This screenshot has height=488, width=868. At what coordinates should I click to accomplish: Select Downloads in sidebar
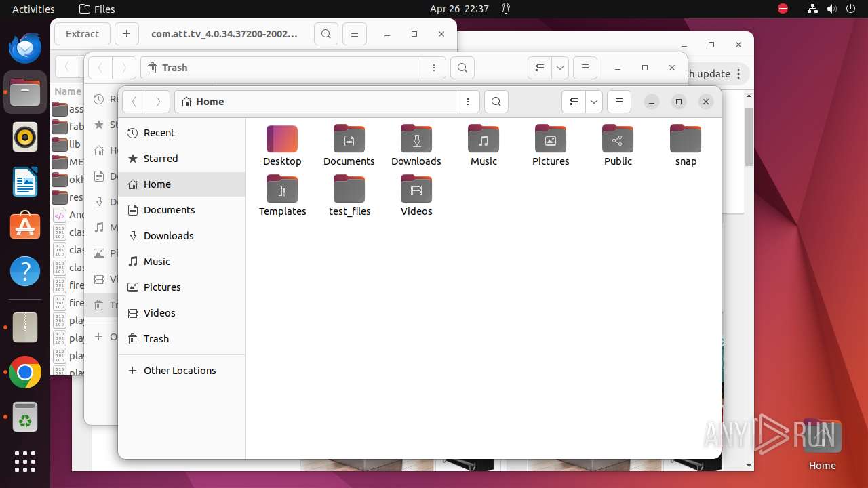pyautogui.click(x=182, y=236)
